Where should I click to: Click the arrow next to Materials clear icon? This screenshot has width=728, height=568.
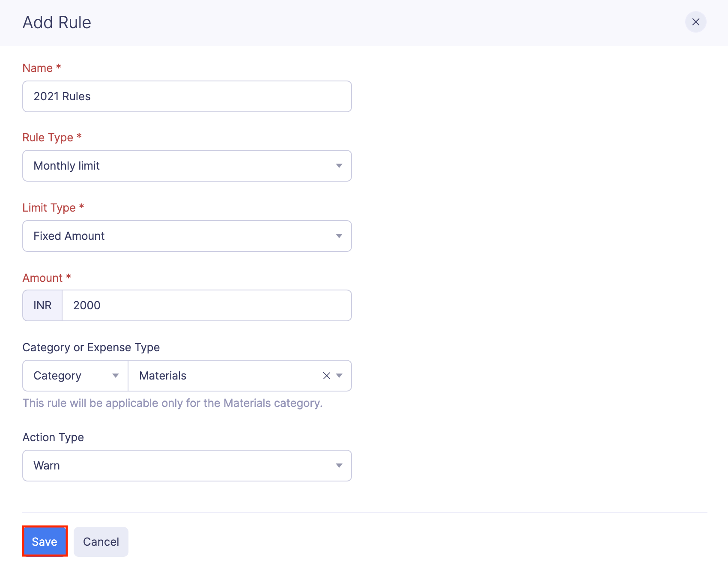(339, 376)
